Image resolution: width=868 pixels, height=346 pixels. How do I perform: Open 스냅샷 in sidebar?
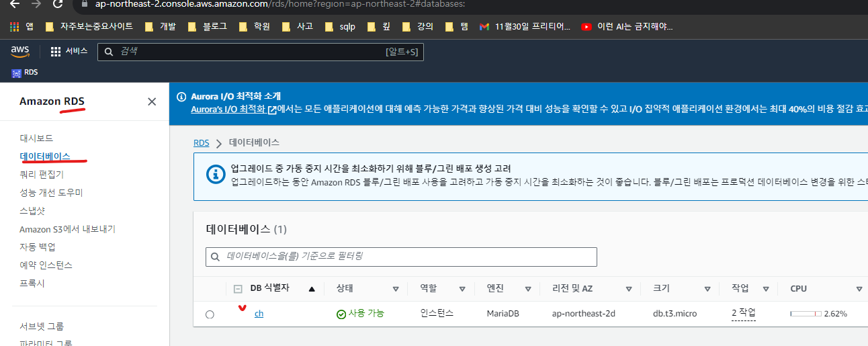tap(32, 211)
